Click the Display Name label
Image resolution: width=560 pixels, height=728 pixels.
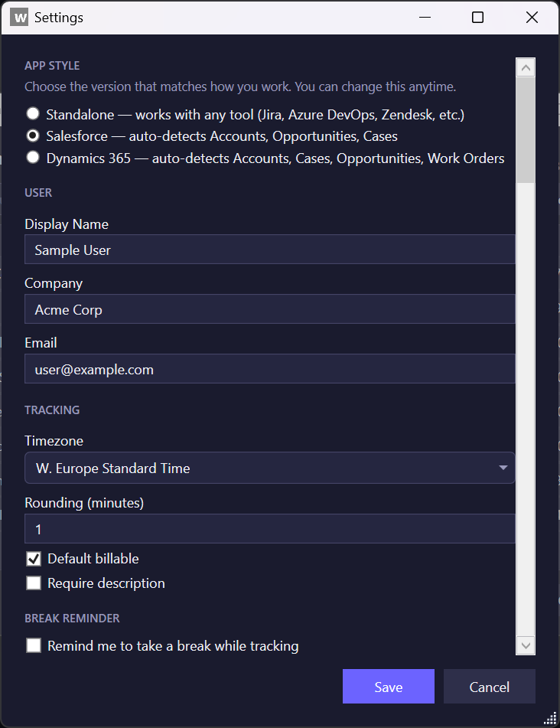click(x=67, y=224)
